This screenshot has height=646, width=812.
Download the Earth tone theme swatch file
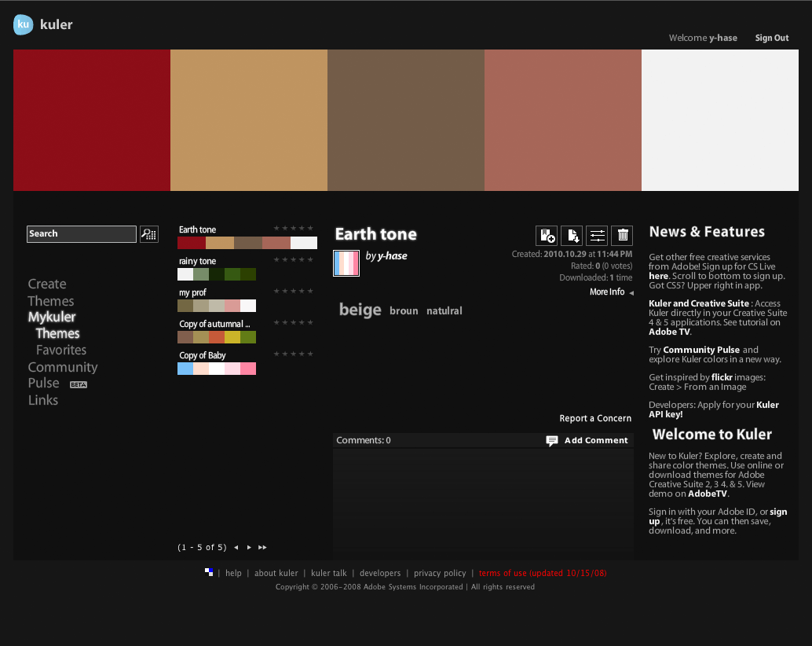[572, 236]
